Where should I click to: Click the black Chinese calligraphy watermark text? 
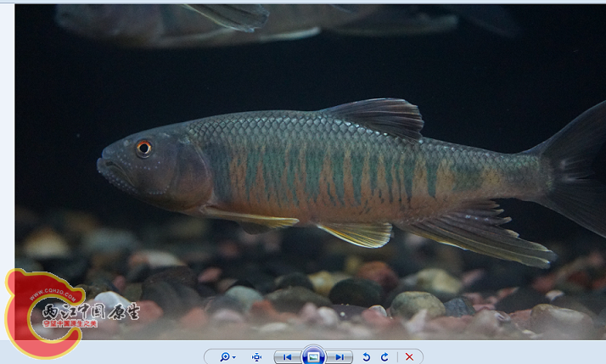point(93,311)
